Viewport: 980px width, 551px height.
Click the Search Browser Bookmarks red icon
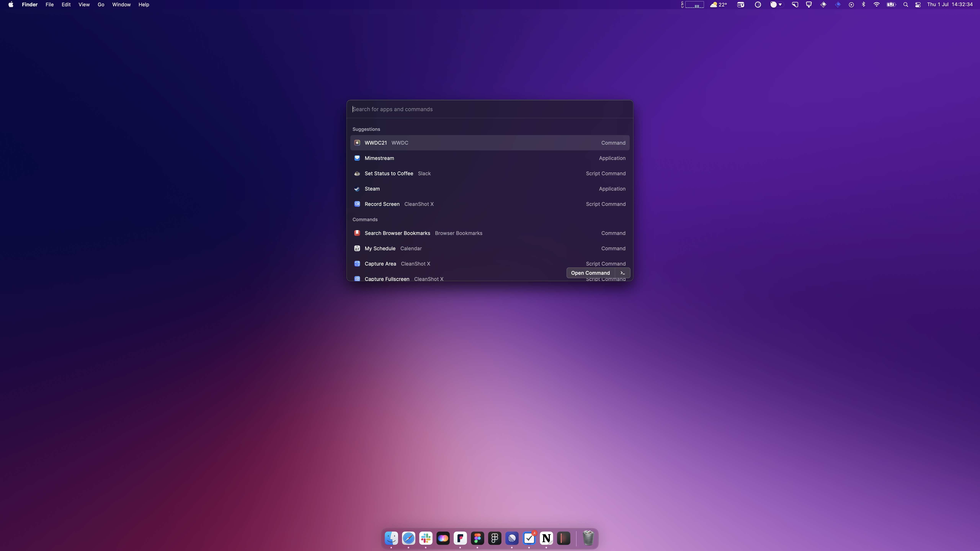357,233
